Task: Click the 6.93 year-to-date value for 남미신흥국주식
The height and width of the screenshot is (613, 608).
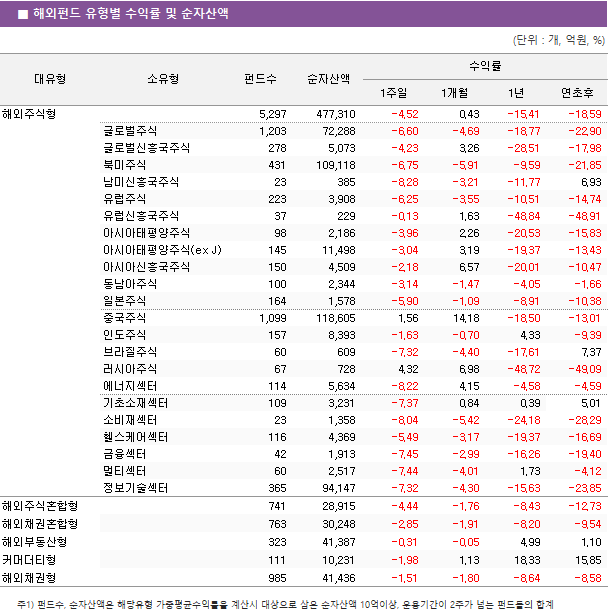Action: tap(591, 182)
